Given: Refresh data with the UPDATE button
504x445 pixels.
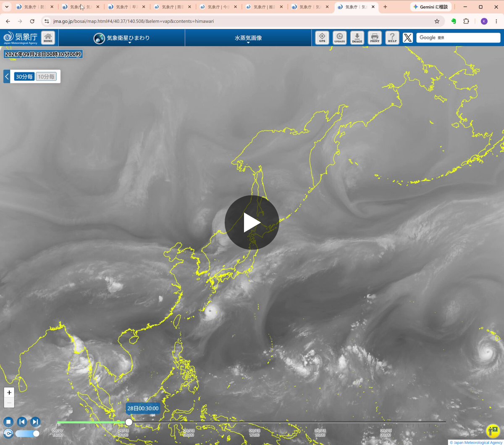Looking at the screenshot, I should [339, 38].
